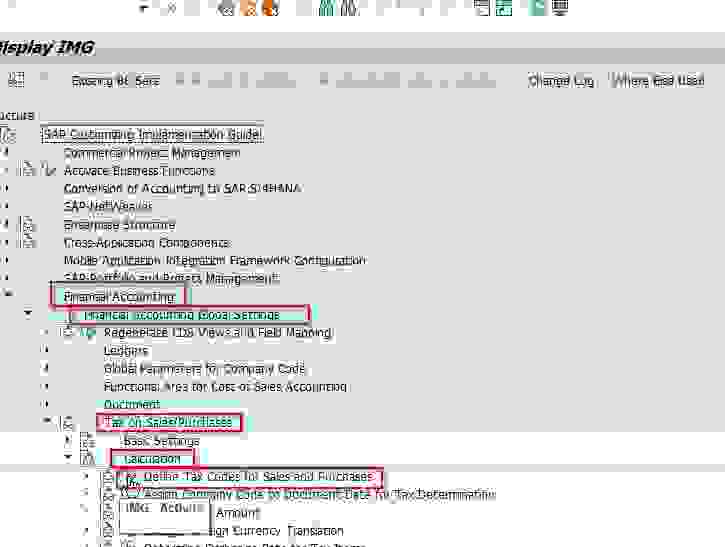Select Financial Accounting tree text

click(119, 297)
